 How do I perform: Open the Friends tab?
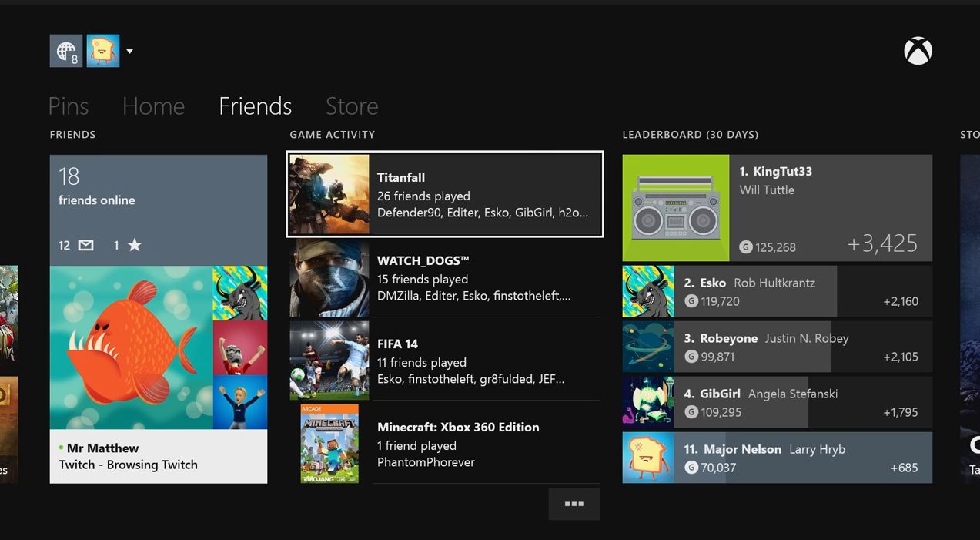coord(255,106)
